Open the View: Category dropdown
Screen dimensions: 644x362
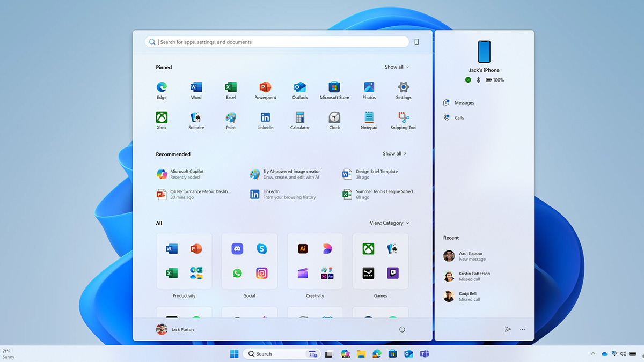click(390, 223)
